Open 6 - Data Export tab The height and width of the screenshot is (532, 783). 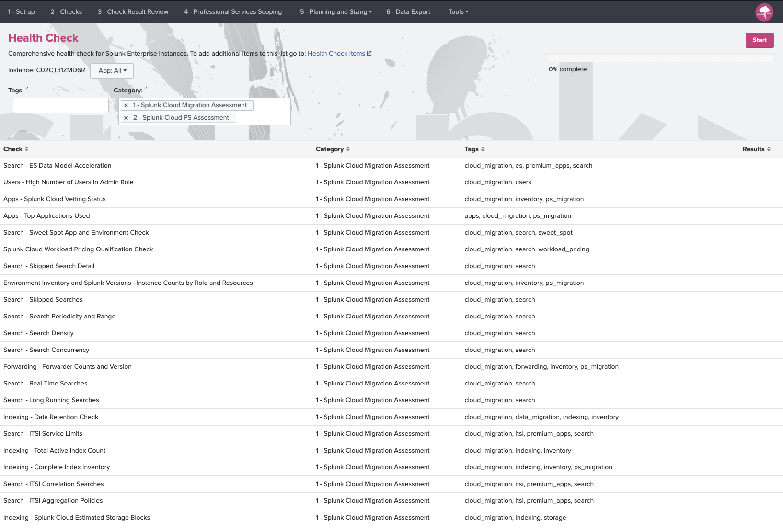coord(408,11)
